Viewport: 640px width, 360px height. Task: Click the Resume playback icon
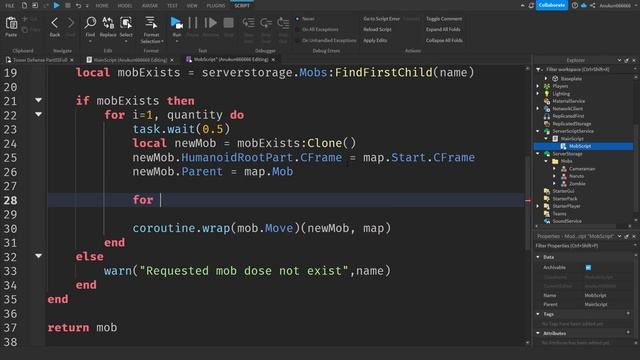[211, 23]
